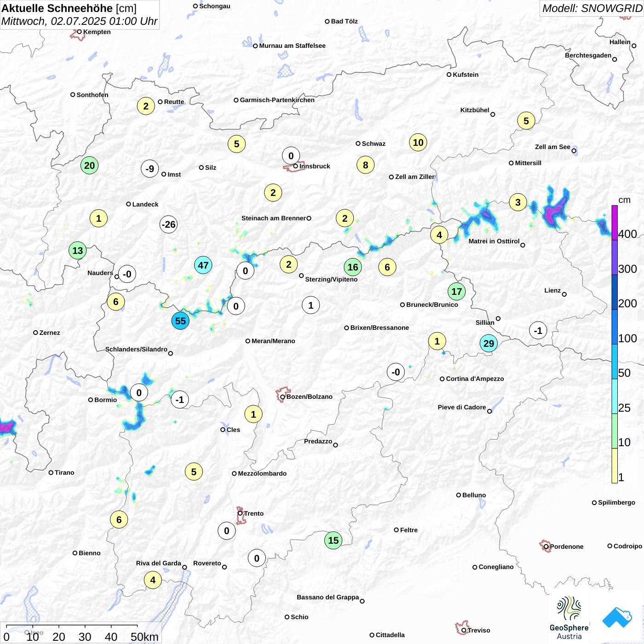644x644 pixels.
Task: Click the blue mountain logo at bottom right
Action: point(617,618)
